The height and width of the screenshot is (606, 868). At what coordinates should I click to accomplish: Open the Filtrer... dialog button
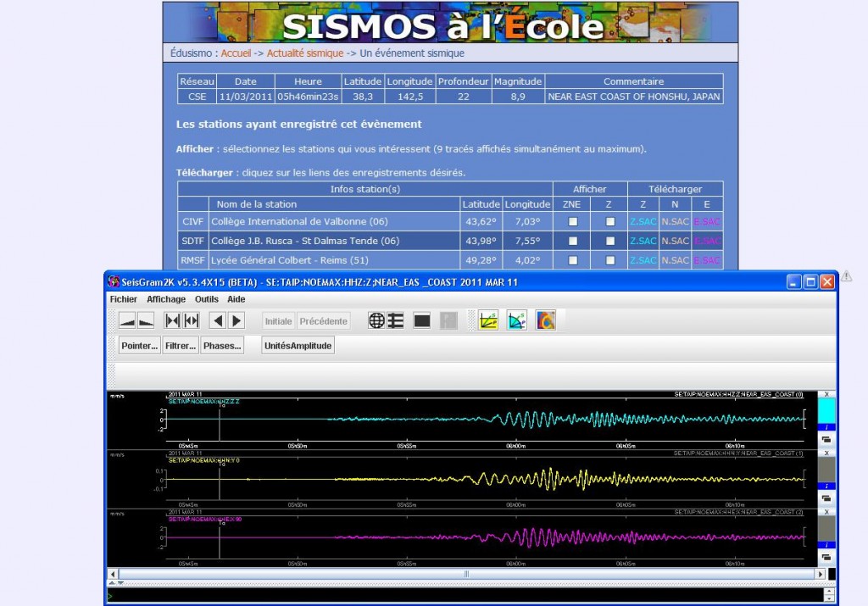click(x=181, y=346)
